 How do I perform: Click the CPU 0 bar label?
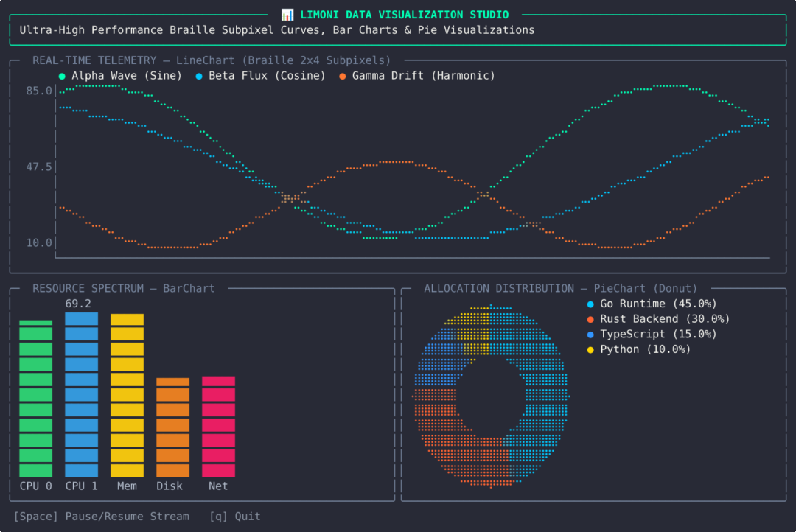35,486
